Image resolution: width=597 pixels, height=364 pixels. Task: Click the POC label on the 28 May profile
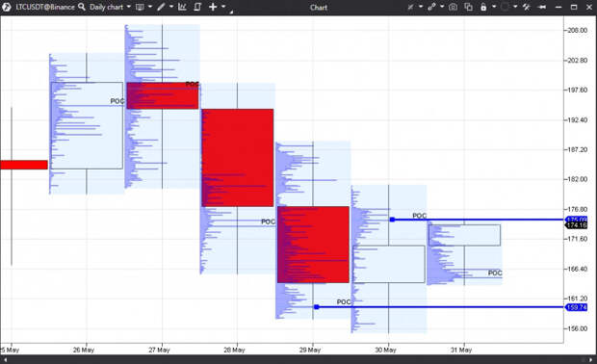[268, 221]
